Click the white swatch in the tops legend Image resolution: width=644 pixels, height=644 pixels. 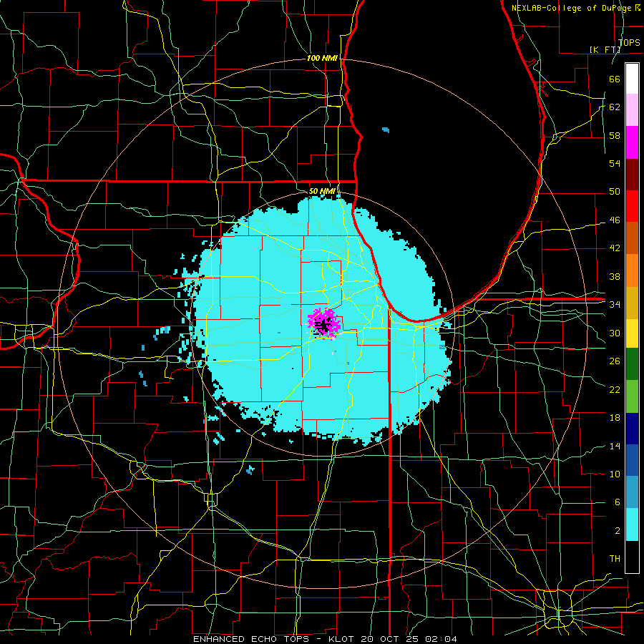pyautogui.click(x=632, y=79)
